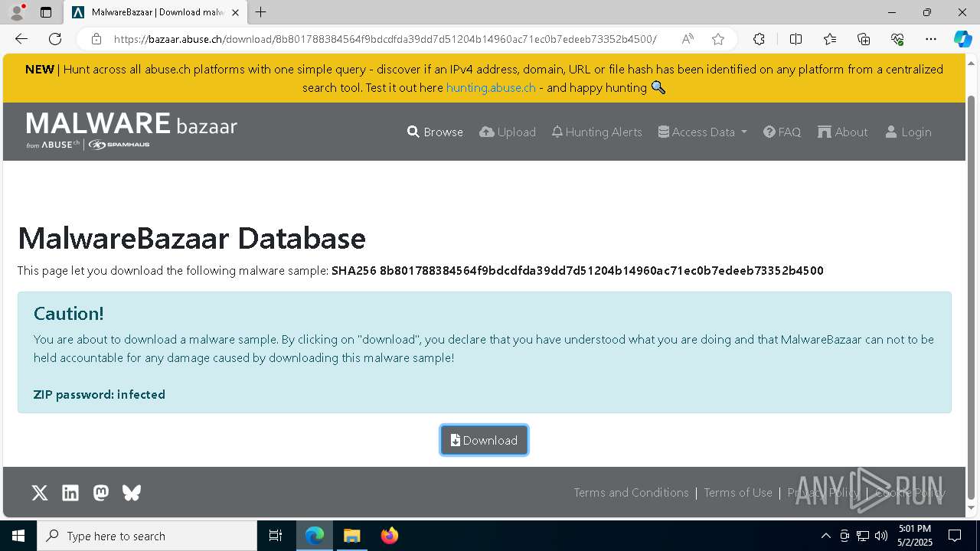The image size is (980, 551).
Task: Open the Bluesky butterfly icon
Action: click(132, 493)
